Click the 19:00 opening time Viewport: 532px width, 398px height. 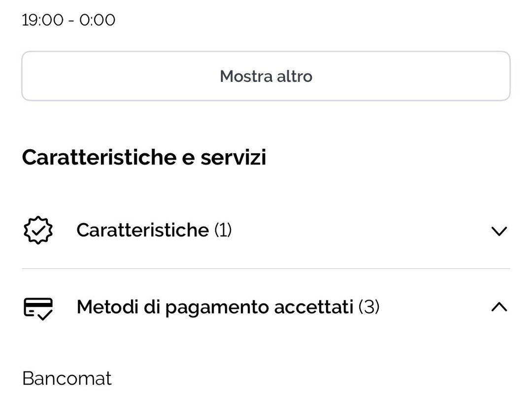[x=43, y=20]
